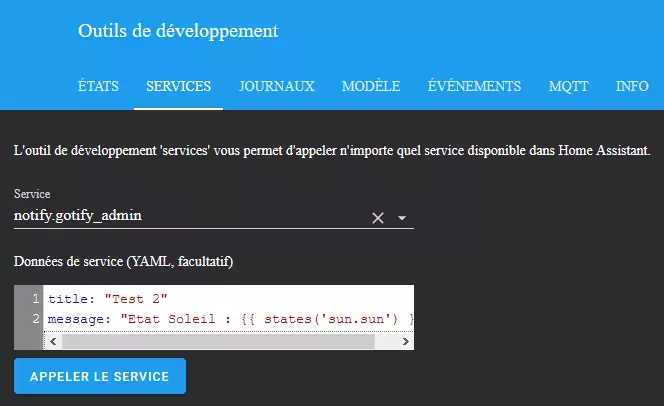Viewport: 664px width, 406px height.
Task: Click the YAML editor left scroll arrow
Action: point(53,341)
